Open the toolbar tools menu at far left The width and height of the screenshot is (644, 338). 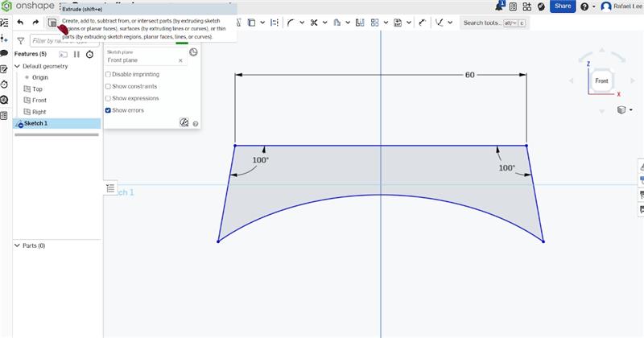[x=4, y=23]
